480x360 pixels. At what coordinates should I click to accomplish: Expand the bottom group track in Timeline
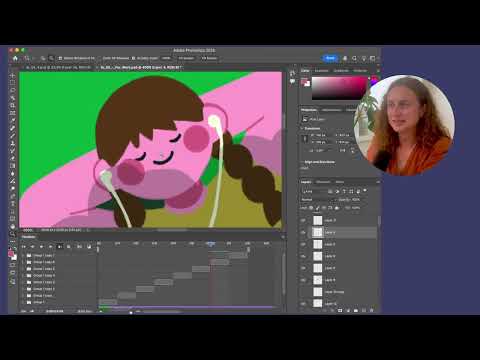pyautogui.click(x=24, y=302)
